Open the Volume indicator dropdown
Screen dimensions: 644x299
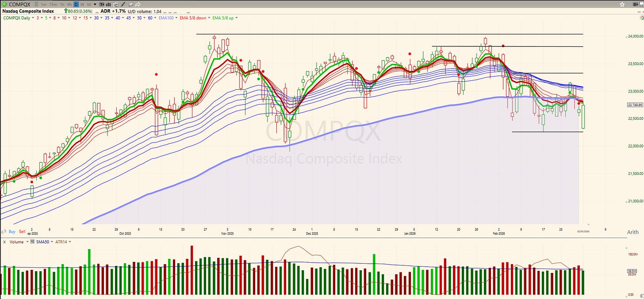coord(27,242)
